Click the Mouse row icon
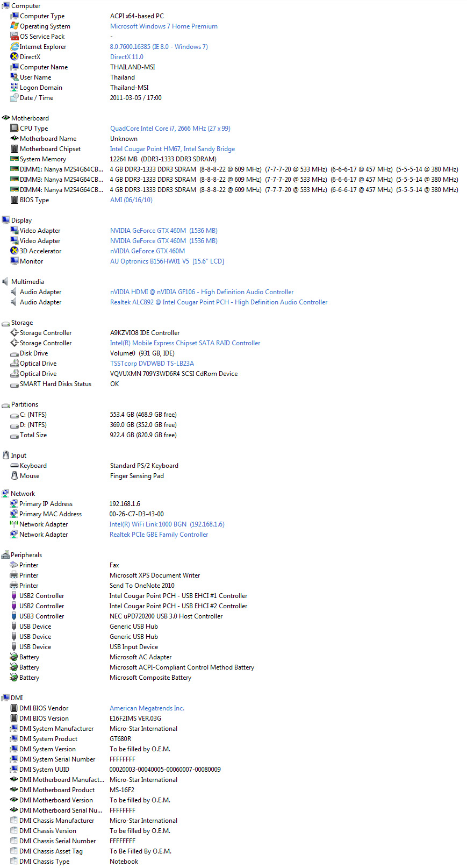This screenshot has width=467, height=868. tap(15, 476)
